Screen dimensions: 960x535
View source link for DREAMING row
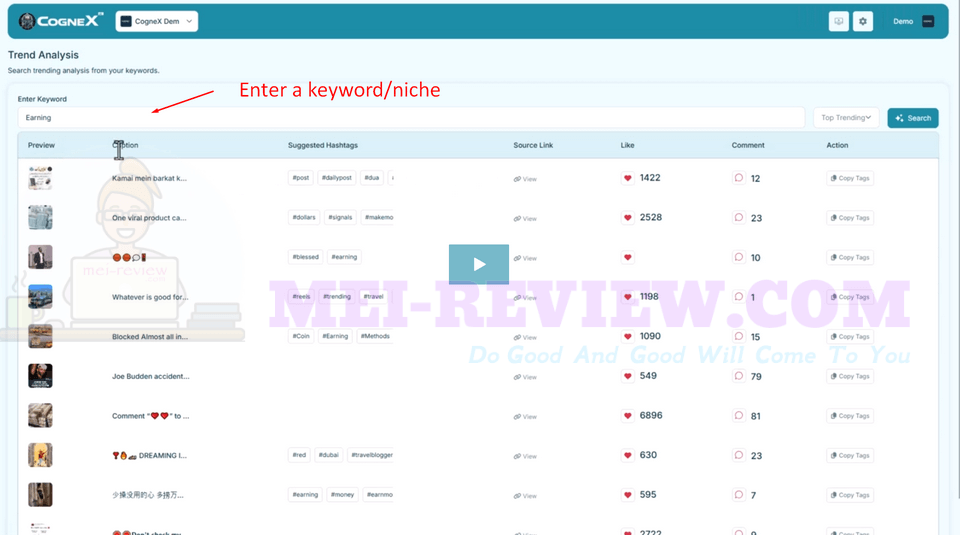point(525,456)
